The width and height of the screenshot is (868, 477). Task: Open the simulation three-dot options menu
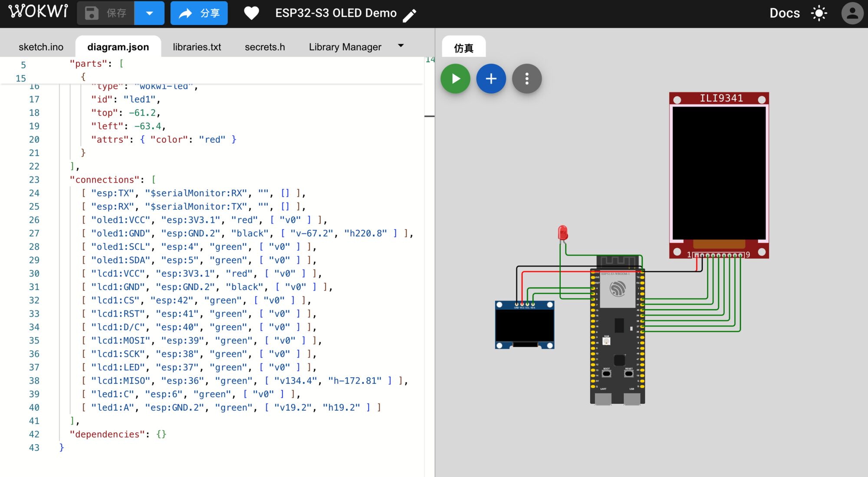click(x=526, y=79)
